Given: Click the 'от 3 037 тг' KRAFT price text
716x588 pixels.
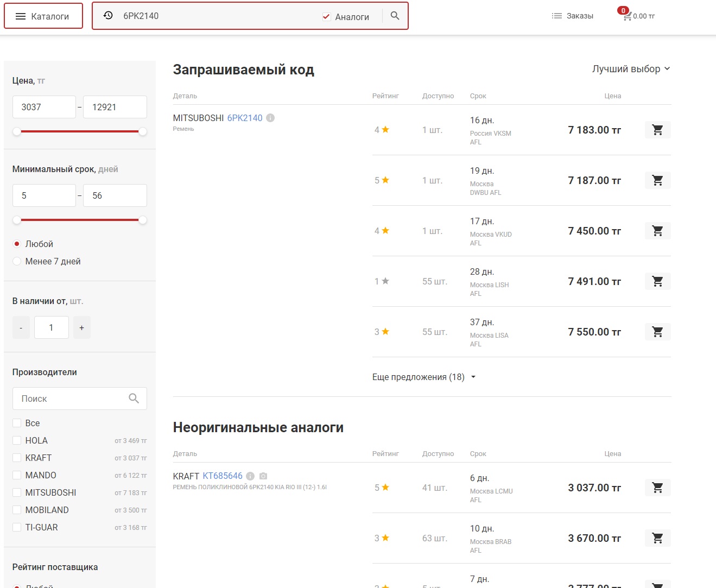Looking at the screenshot, I should 131,458.
